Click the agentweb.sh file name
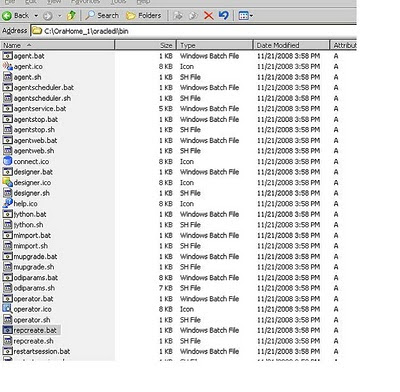Image resolution: width=400 pixels, height=392 pixels. (34, 151)
